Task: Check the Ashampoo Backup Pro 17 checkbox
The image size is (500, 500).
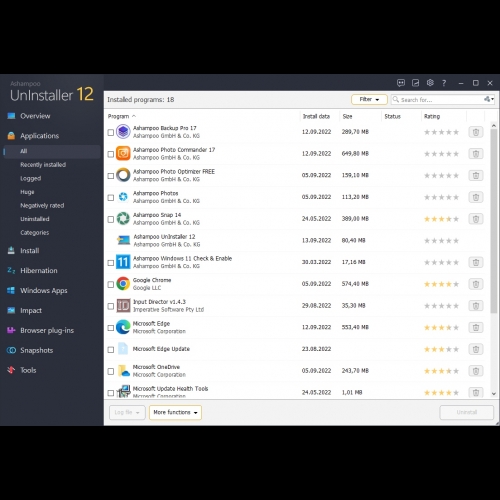Action: [111, 132]
